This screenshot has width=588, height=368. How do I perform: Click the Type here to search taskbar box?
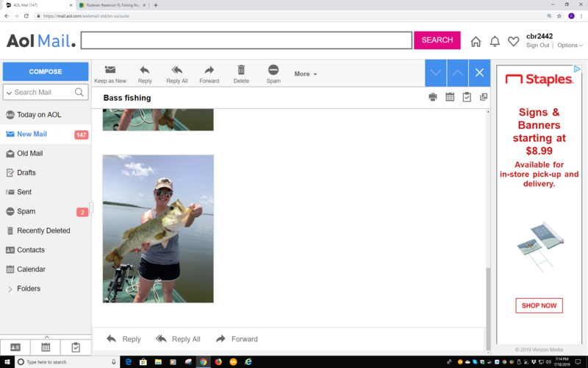(x=68, y=362)
